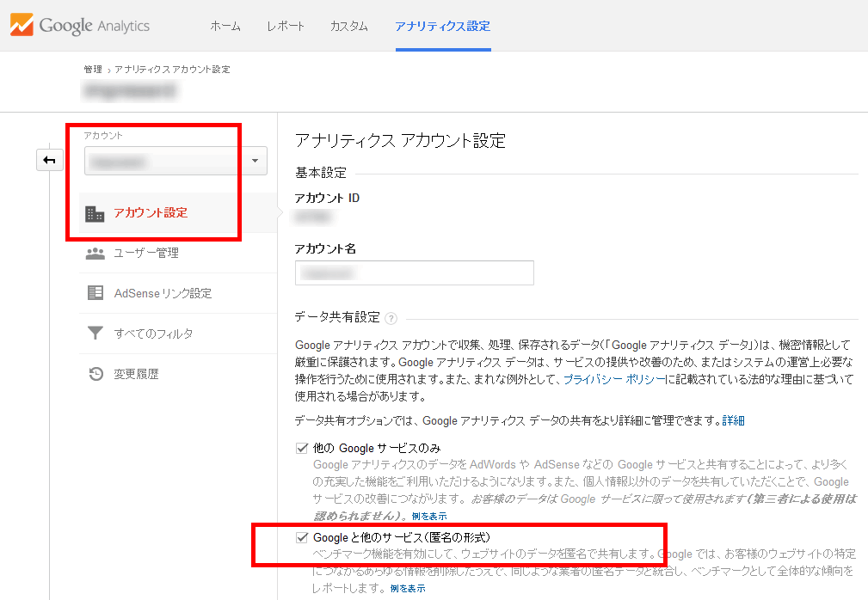Click the ユーザー管理 people icon
868x600 pixels.
95,254
